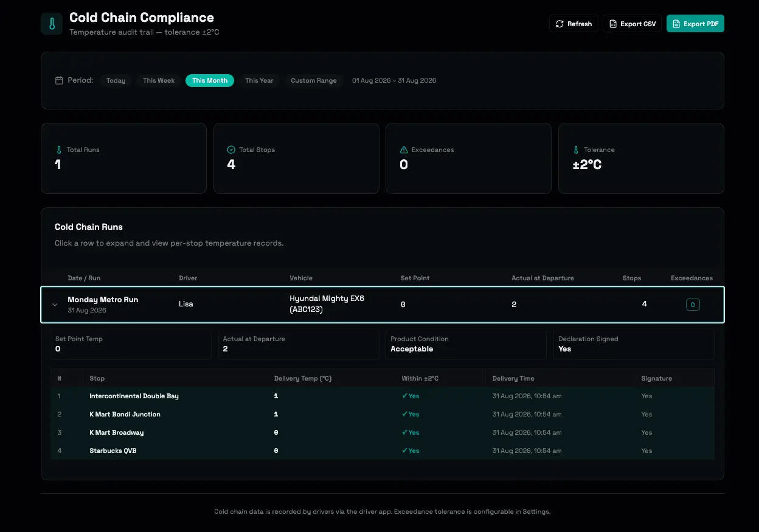The height and width of the screenshot is (532, 759).
Task: Click the Date / Run column header
Action: coord(84,278)
